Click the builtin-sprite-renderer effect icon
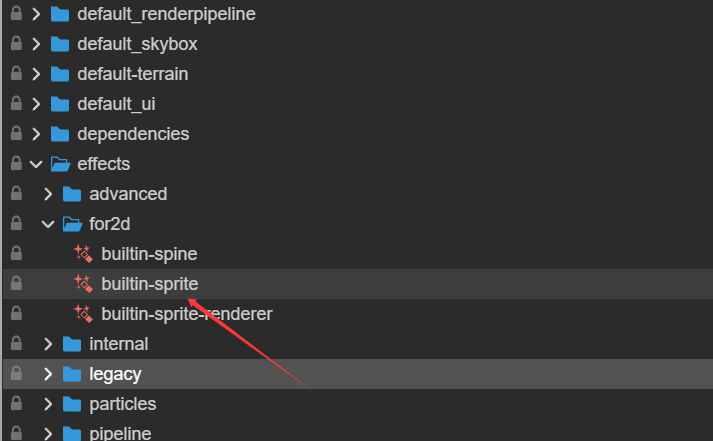The width and height of the screenshot is (713, 441). point(84,314)
